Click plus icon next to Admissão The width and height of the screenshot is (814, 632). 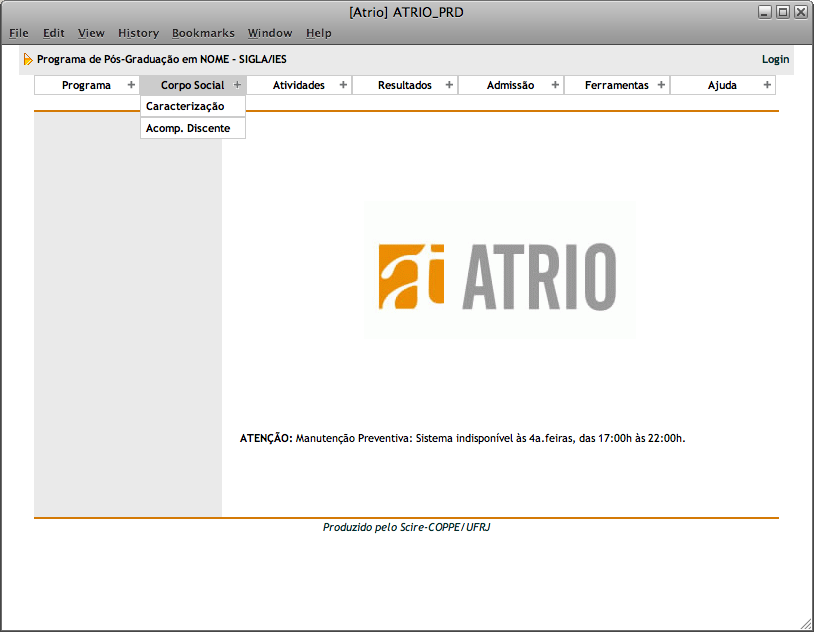pos(555,85)
